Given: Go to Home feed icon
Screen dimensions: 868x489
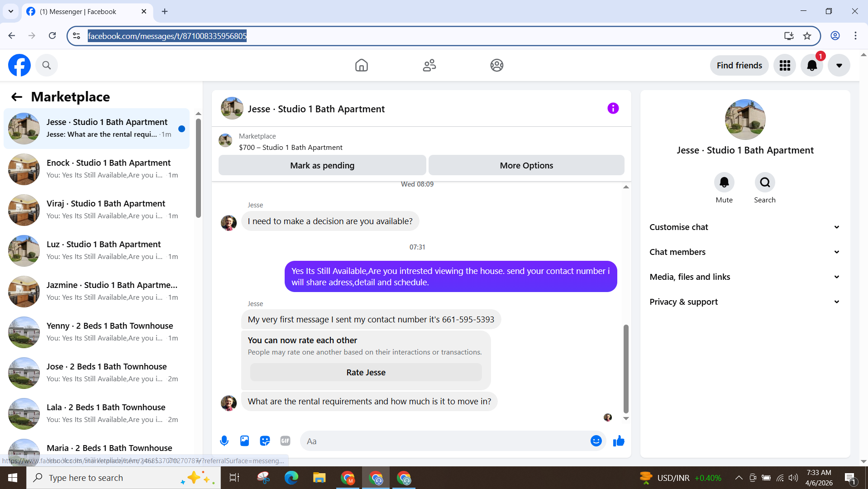Looking at the screenshot, I should pyautogui.click(x=362, y=65).
